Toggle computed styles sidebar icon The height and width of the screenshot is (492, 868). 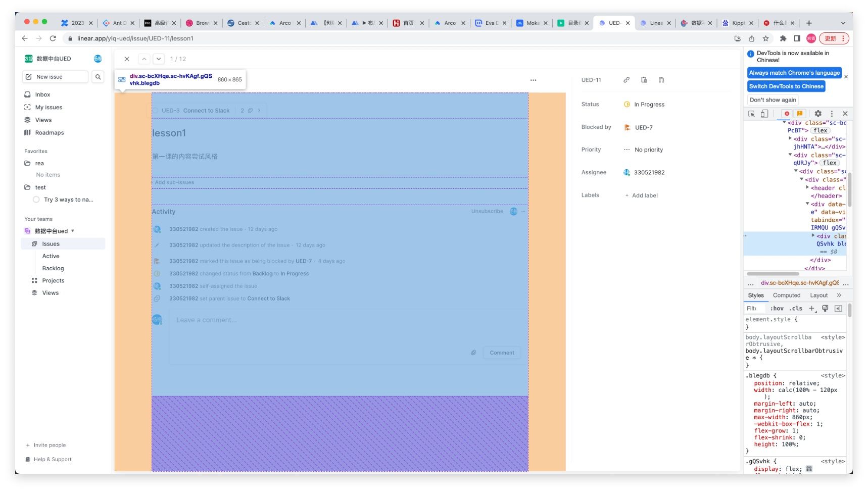tap(838, 308)
